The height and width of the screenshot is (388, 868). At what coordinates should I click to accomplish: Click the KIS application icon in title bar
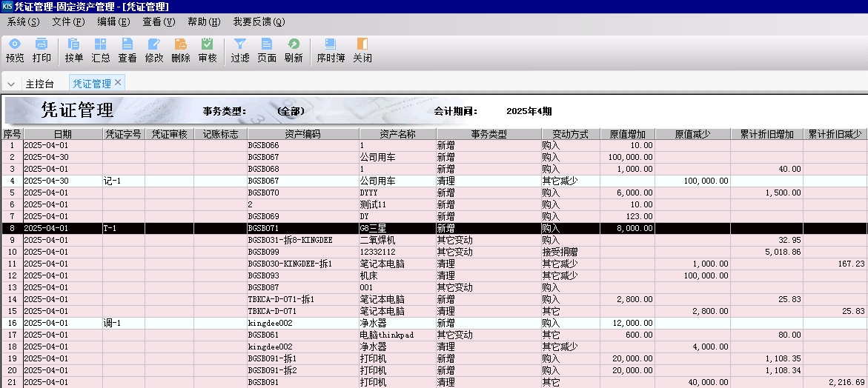click(7, 7)
